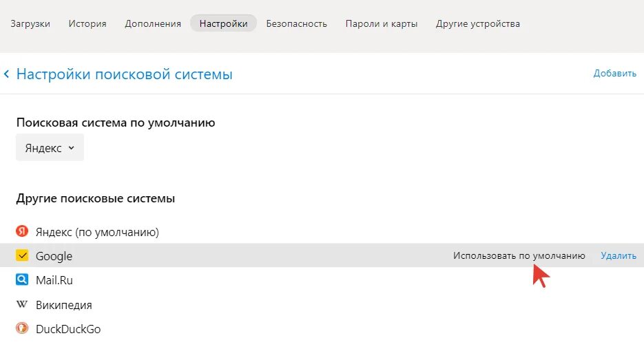Open the Пароли и карты tab

coord(382,24)
